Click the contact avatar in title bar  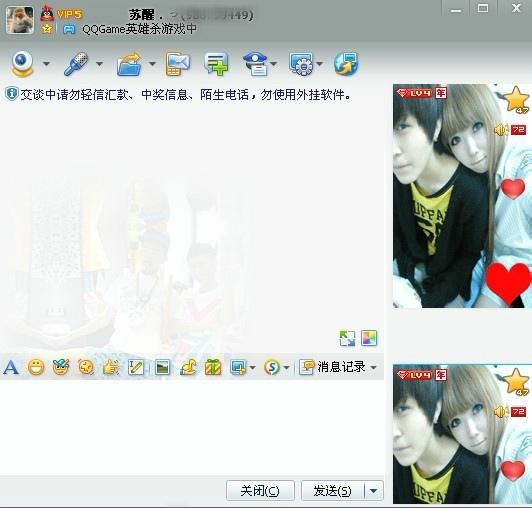tap(20, 20)
